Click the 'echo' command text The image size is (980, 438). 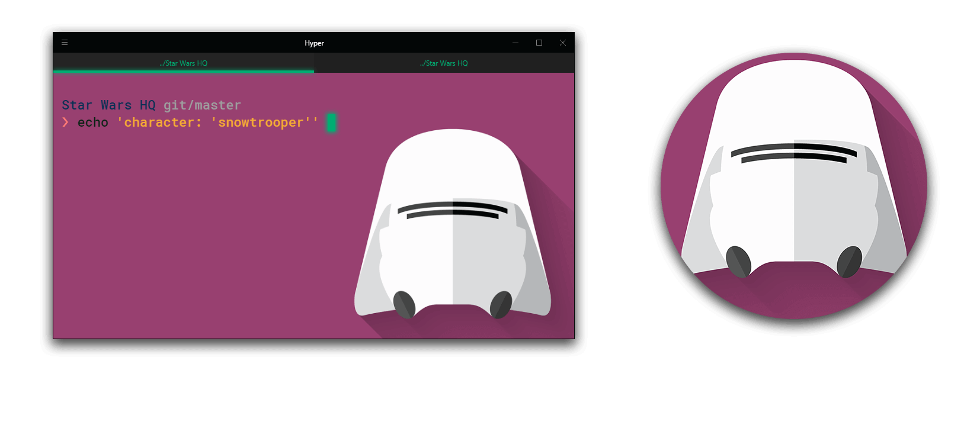(93, 123)
